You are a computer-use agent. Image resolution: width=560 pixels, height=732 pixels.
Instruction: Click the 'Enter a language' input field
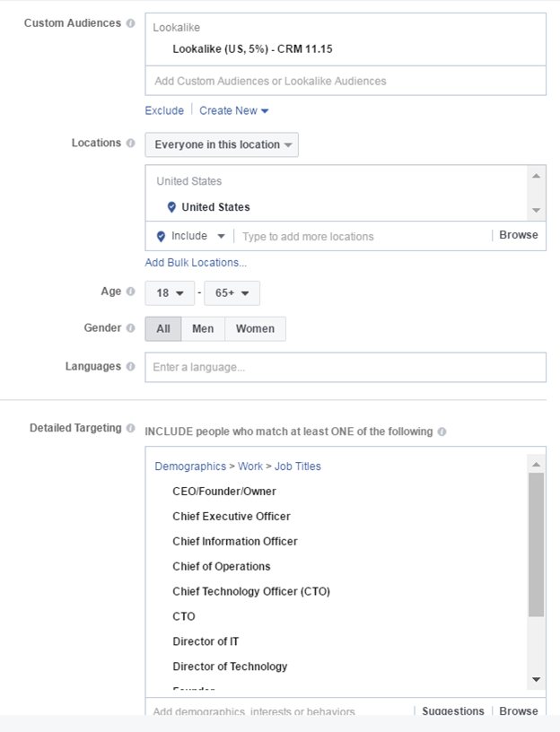(346, 367)
